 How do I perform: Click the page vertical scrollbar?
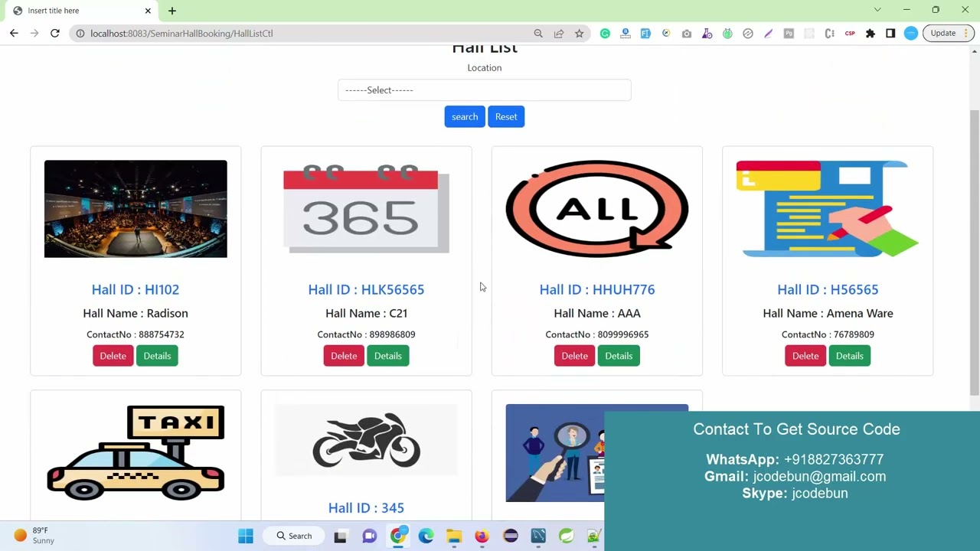tap(975, 253)
